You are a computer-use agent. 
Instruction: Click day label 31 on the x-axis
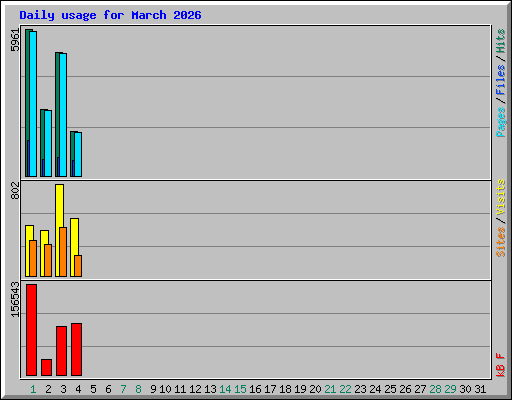[x=480, y=389]
